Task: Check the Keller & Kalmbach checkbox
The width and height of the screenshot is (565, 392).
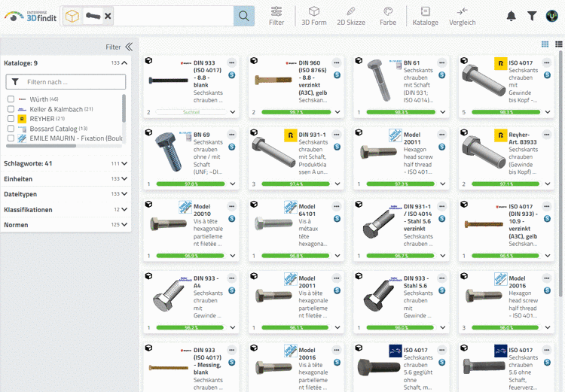Action: 11,109
